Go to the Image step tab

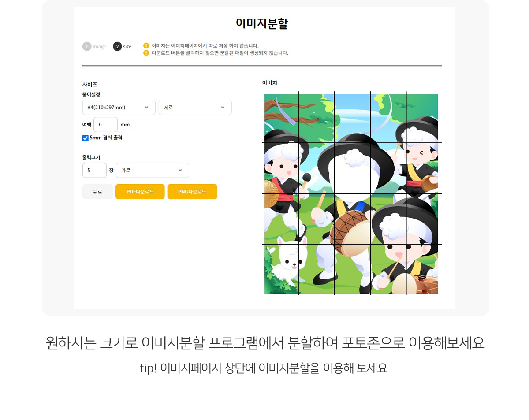99,47
